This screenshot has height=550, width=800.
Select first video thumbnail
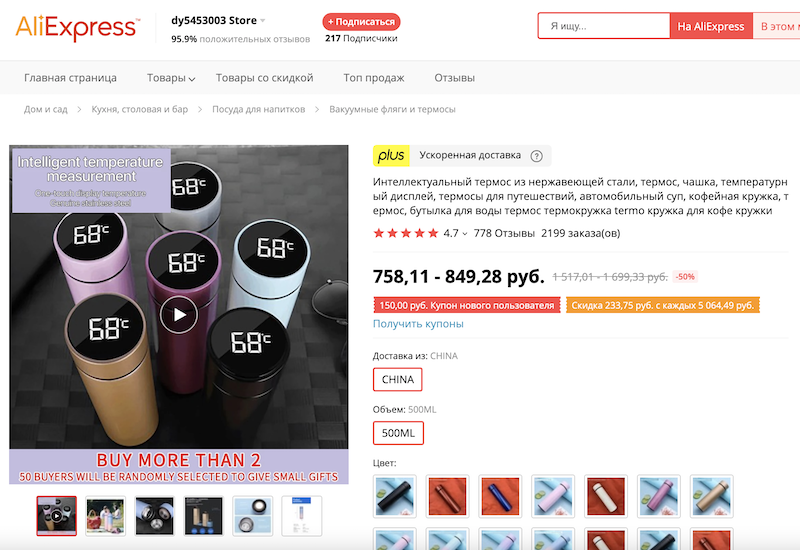[57, 516]
